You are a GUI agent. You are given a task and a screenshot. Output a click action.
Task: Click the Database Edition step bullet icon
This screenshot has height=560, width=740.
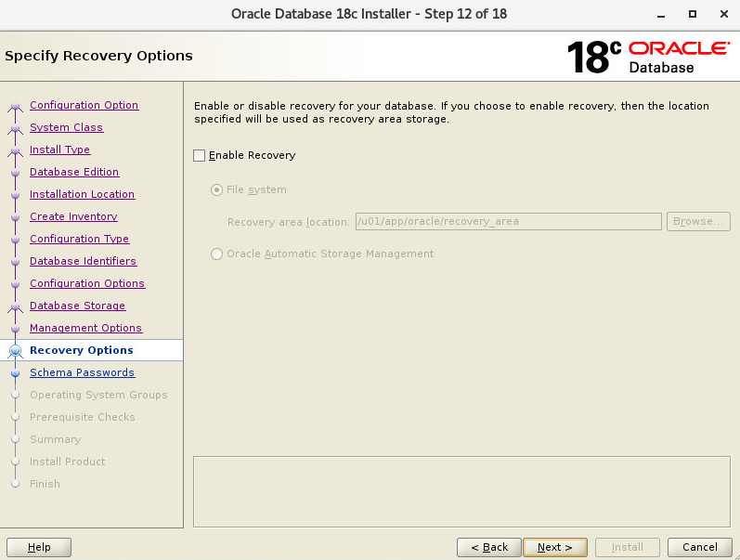(x=15, y=173)
